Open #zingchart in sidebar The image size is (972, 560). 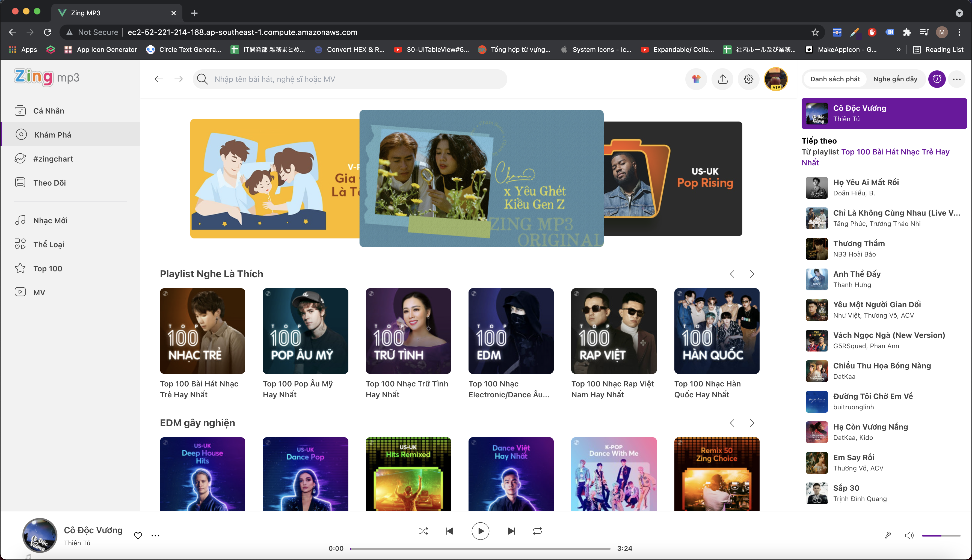[x=53, y=159]
